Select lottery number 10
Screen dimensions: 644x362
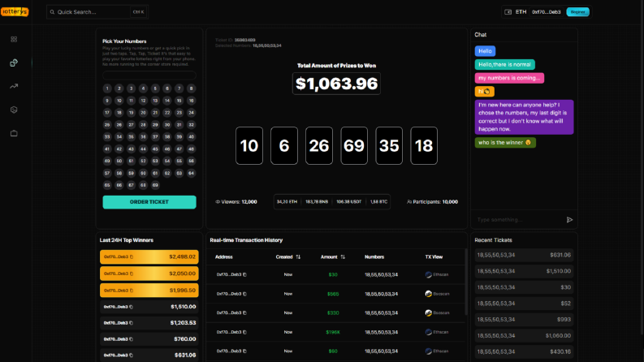click(x=119, y=101)
